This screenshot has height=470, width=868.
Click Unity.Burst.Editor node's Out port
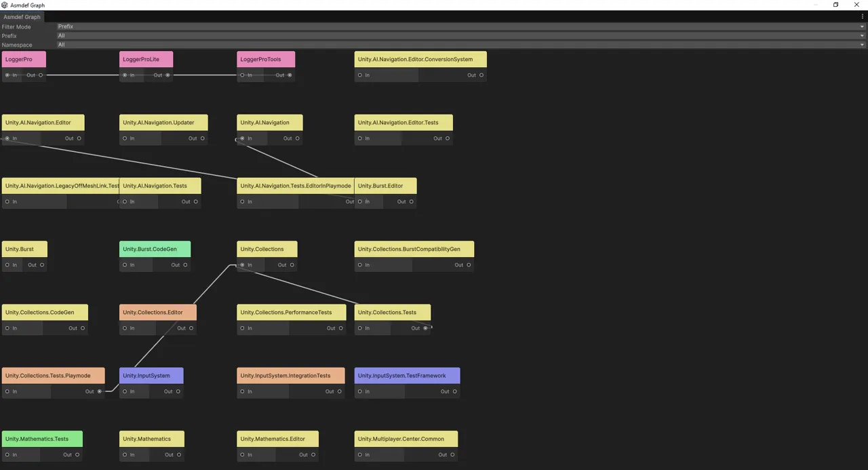412,201
